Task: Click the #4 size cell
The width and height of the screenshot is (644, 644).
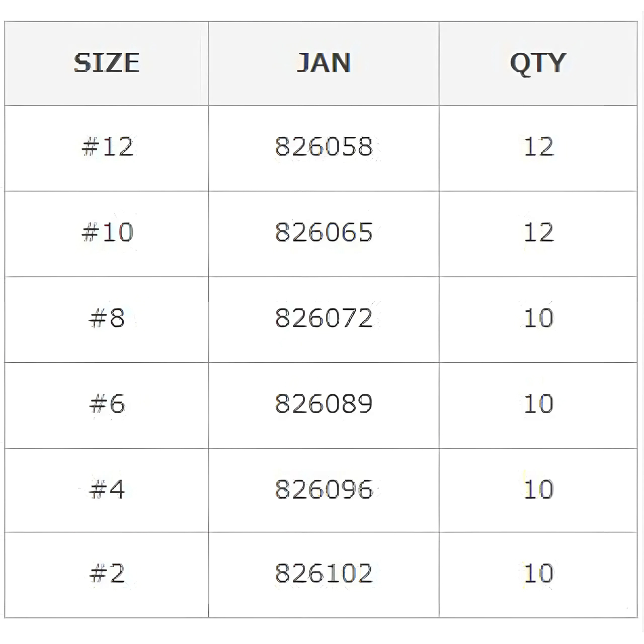Action: coord(107,490)
